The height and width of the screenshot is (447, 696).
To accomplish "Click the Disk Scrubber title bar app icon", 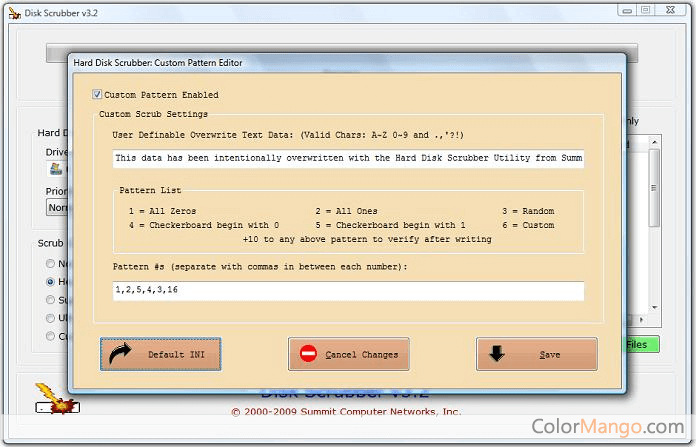I will click(15, 10).
